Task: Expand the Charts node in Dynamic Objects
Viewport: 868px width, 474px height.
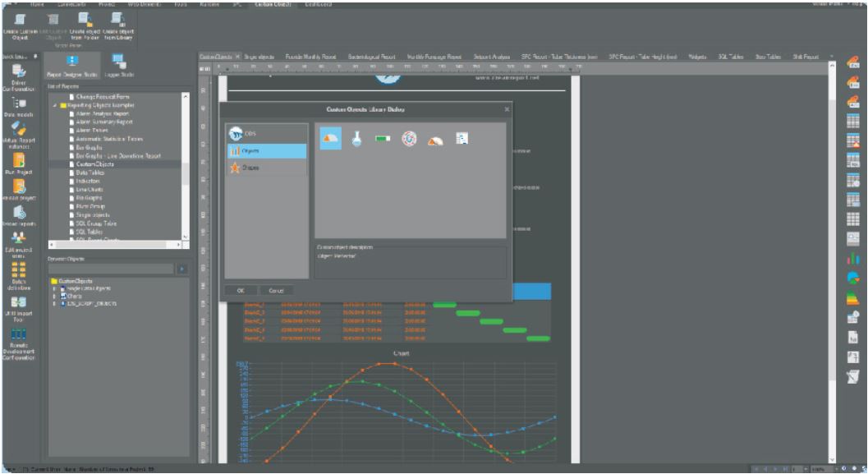Action: (x=53, y=296)
